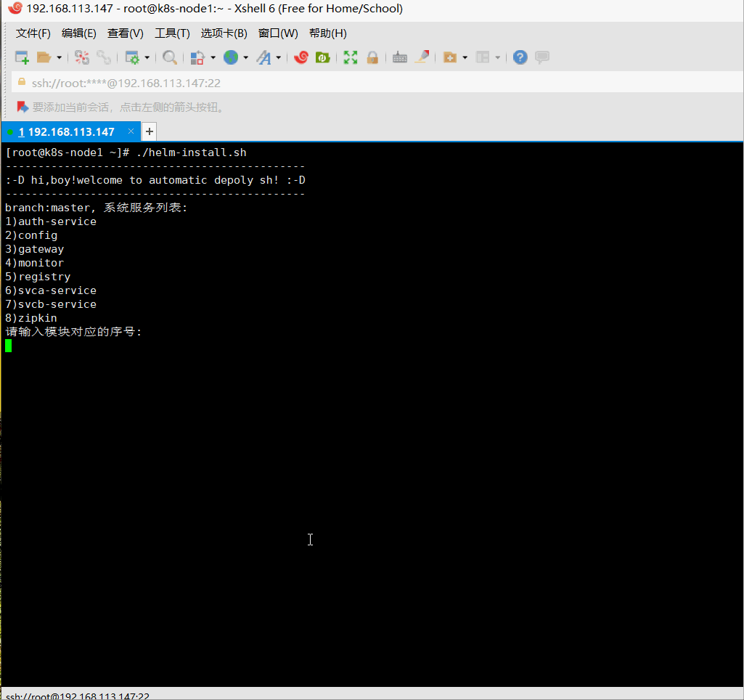Open the 工具(T) menu

pos(172,33)
